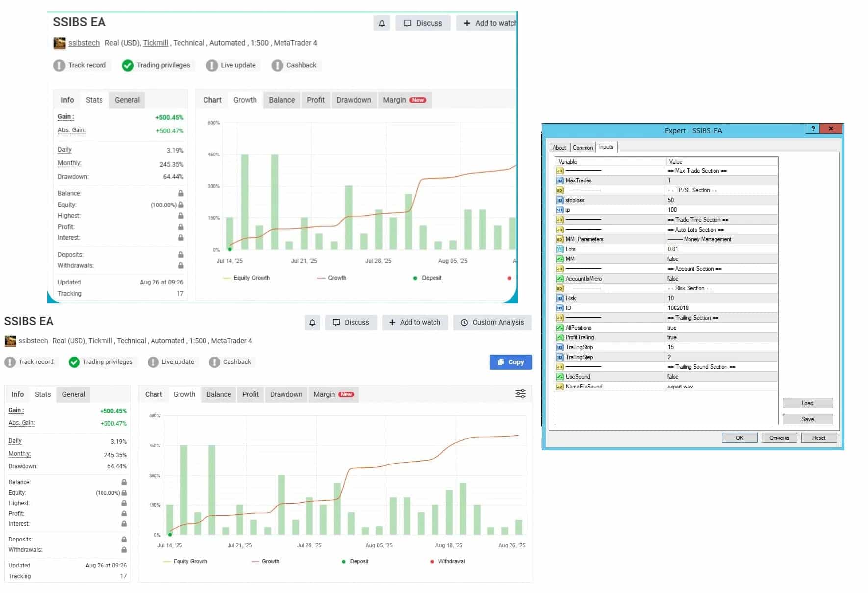Image resolution: width=868 pixels, height=593 pixels.
Task: Click the help question mark in Expert dialog
Action: 813,129
